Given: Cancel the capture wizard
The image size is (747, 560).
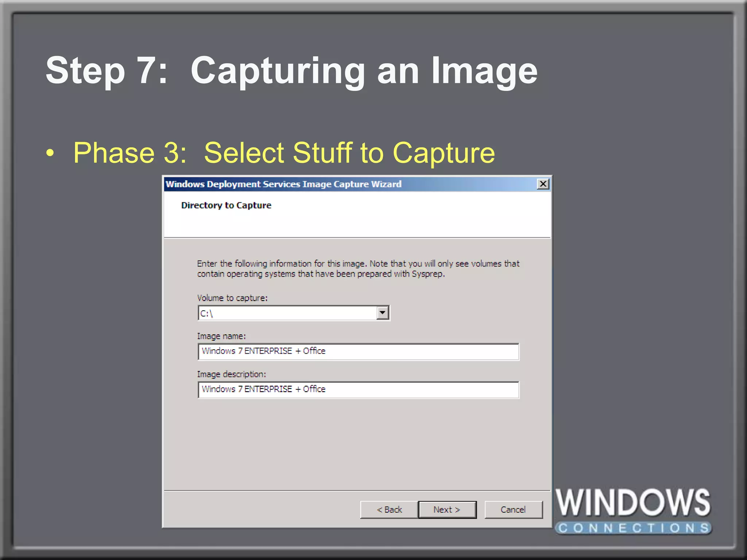Looking at the screenshot, I should click(513, 509).
